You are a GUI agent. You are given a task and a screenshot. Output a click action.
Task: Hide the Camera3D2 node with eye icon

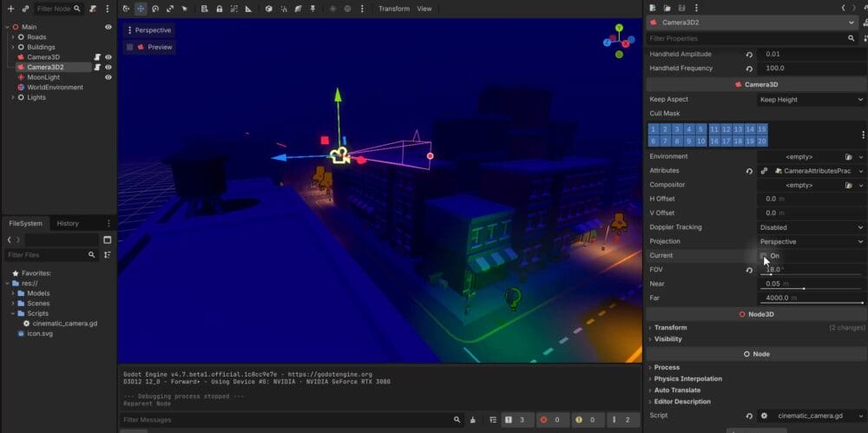click(108, 67)
